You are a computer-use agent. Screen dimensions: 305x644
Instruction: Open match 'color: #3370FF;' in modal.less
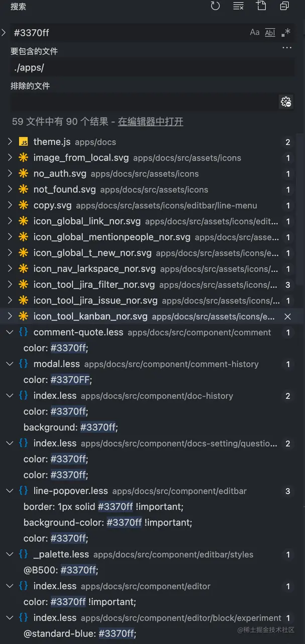point(58,380)
